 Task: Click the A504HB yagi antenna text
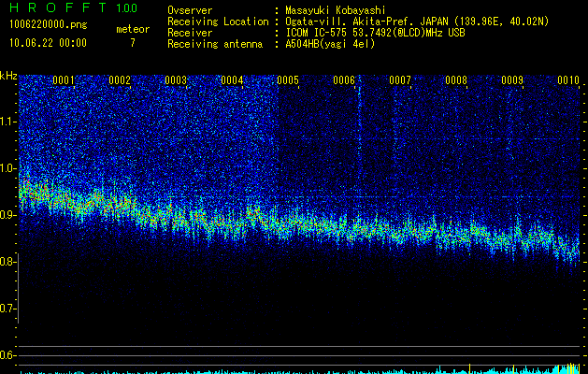tap(330, 44)
